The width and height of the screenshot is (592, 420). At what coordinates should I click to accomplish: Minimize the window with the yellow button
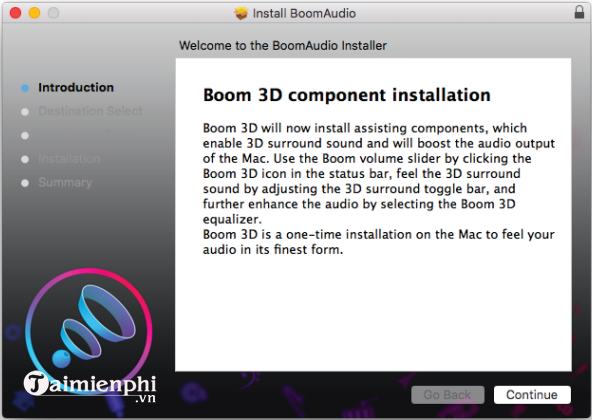[34, 13]
